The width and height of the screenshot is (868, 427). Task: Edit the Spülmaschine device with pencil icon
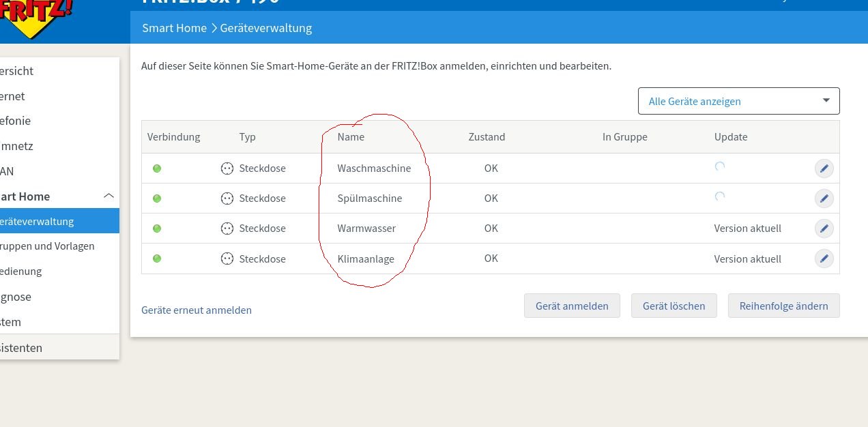824,198
